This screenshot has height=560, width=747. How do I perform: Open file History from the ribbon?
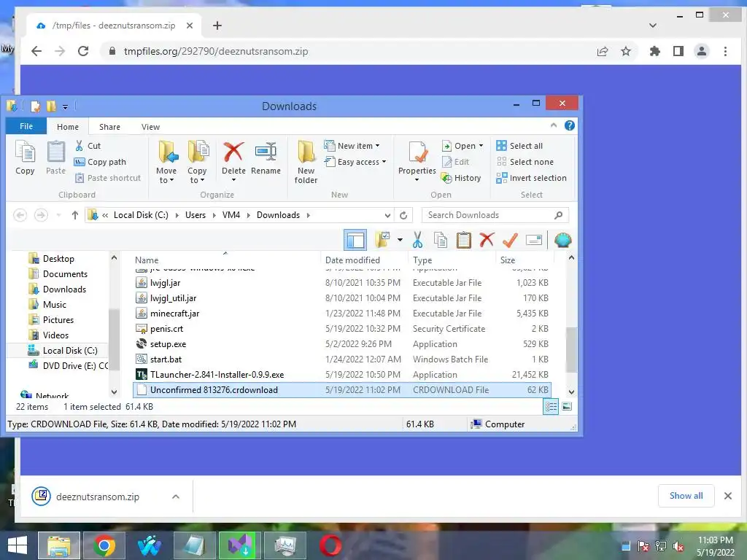coord(461,178)
